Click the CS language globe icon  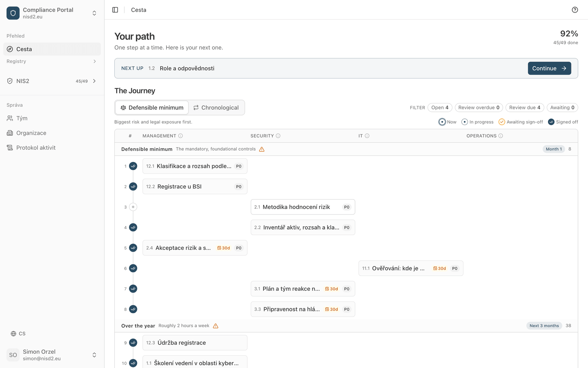(14, 334)
